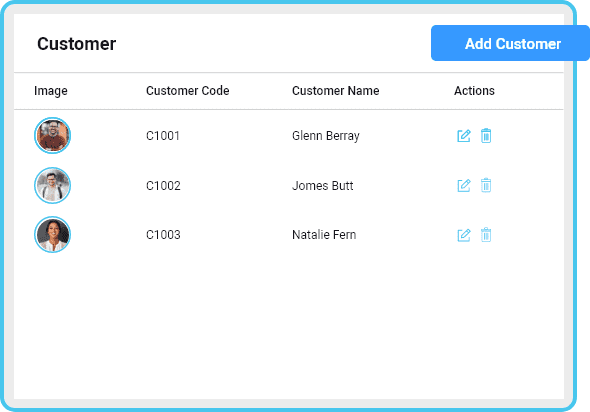The height and width of the screenshot is (412, 590).
Task: Click the Customer Code column header
Action: tap(187, 91)
